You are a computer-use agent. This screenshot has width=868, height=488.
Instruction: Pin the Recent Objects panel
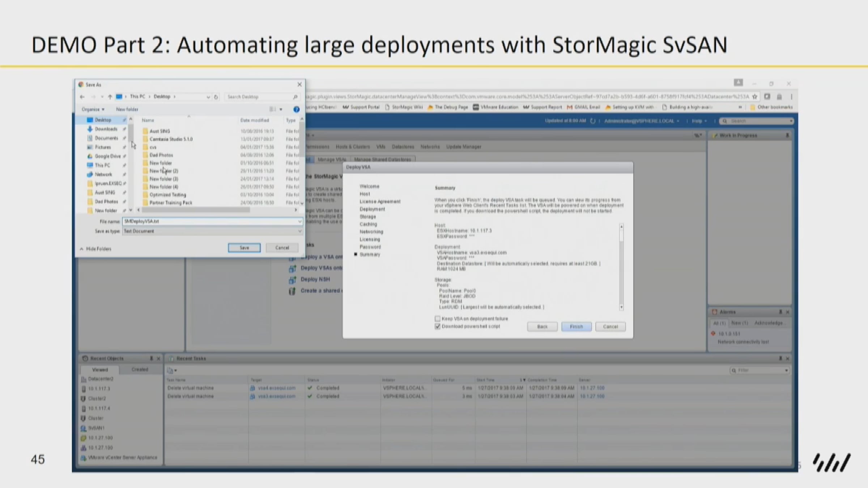click(x=151, y=358)
